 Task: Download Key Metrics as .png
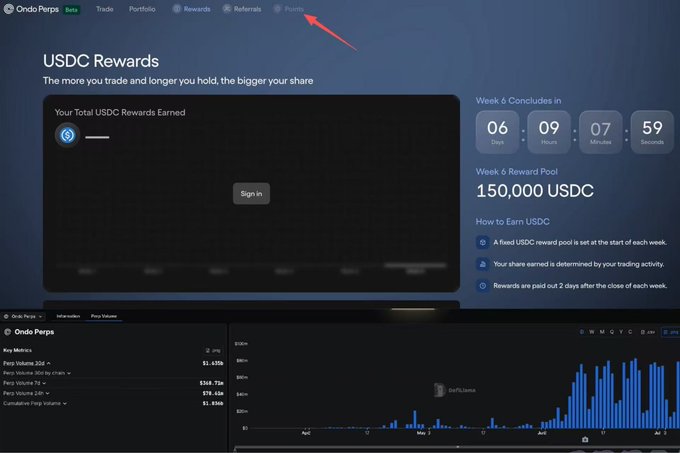pos(213,350)
